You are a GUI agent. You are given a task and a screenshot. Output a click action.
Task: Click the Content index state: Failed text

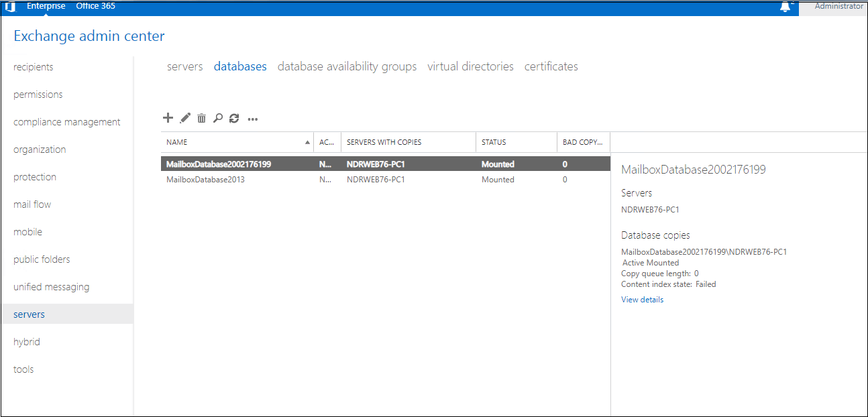point(669,284)
